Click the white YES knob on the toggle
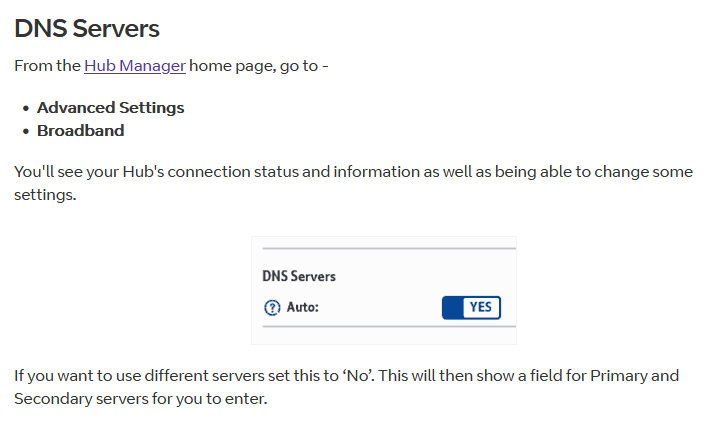The height and width of the screenshot is (434, 724). click(x=481, y=307)
